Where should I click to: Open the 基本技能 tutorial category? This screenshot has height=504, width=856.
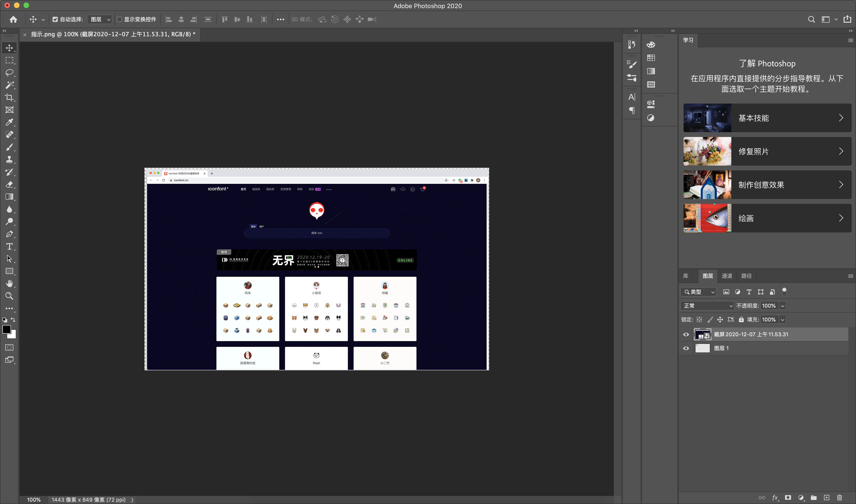[x=767, y=118]
